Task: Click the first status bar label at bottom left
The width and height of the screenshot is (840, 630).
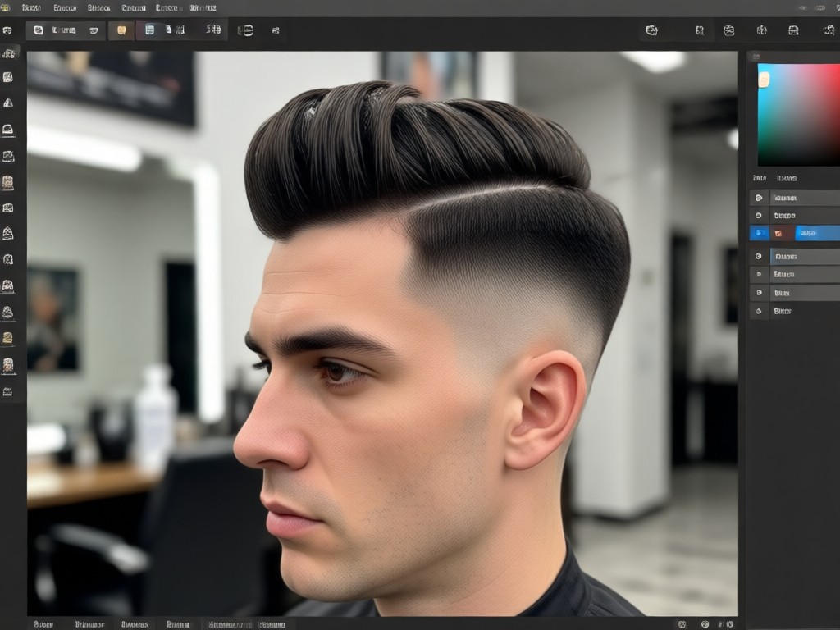Action: (x=43, y=624)
